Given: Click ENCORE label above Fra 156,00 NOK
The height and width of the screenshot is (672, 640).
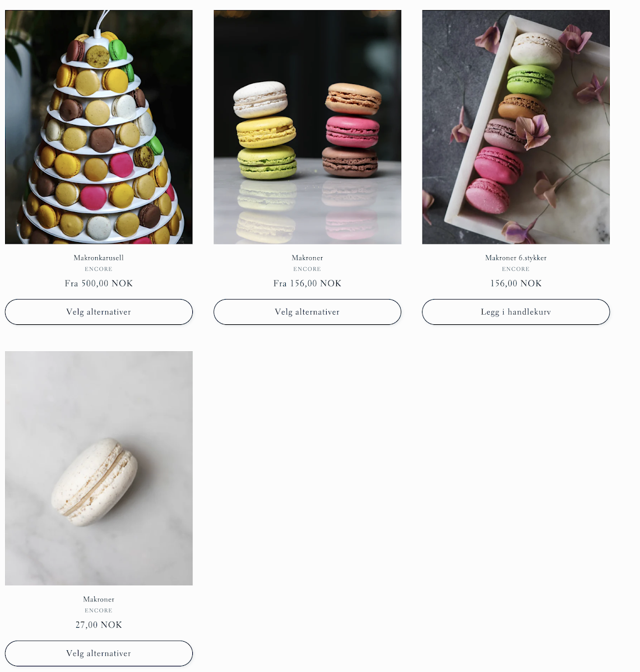Looking at the screenshot, I should [307, 269].
